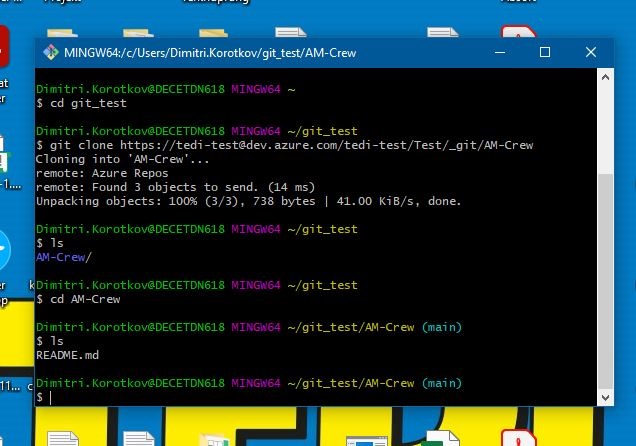Click the round blue desktop icon at left edge

[4, 250]
